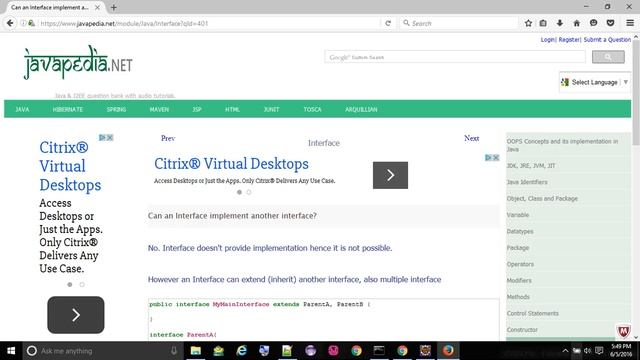640x360 pixels.
Task: Close the center Citrix banner ad X
Action: coord(496,158)
